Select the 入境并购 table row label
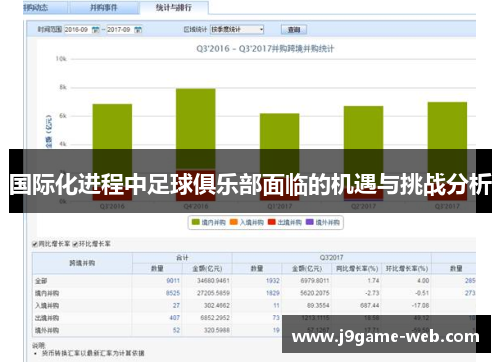The width and height of the screenshot is (500, 362). (x=47, y=306)
